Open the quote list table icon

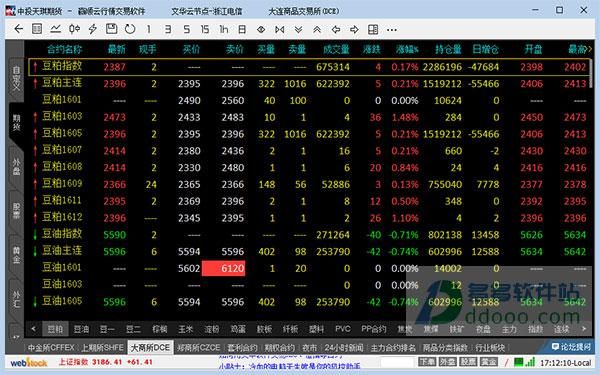pos(37,29)
